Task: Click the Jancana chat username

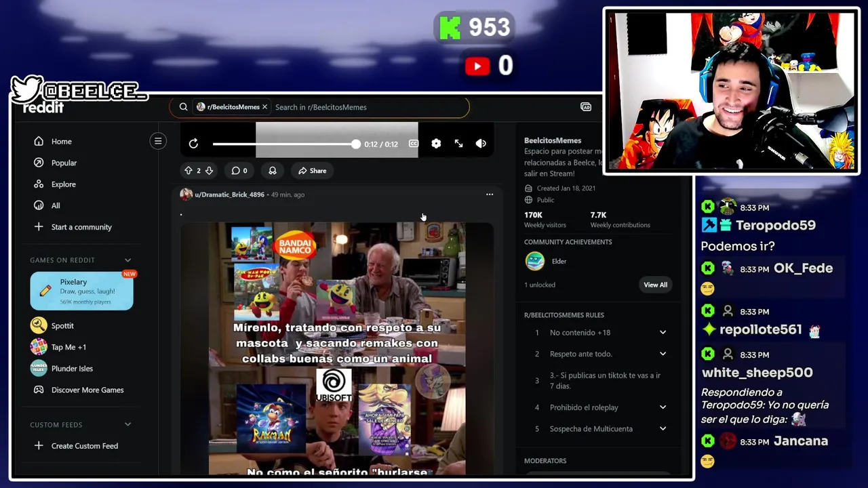Action: tap(801, 441)
